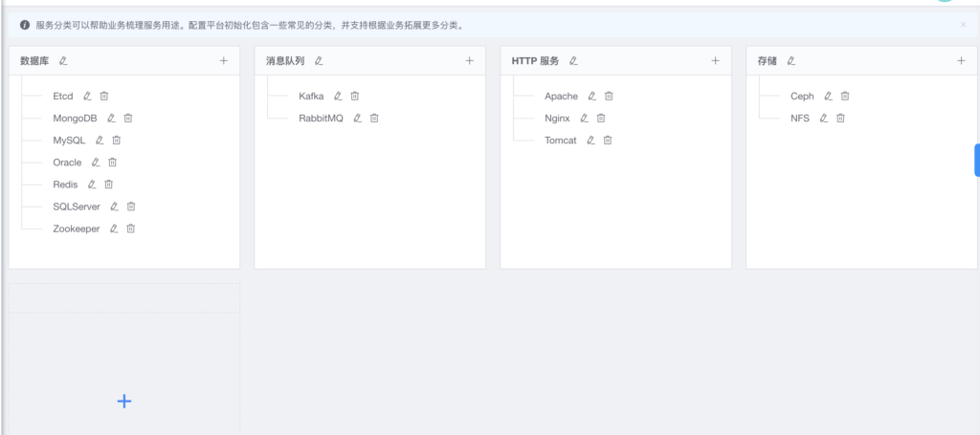Edit the SQLServer entry
The image size is (980, 435).
tap(115, 207)
